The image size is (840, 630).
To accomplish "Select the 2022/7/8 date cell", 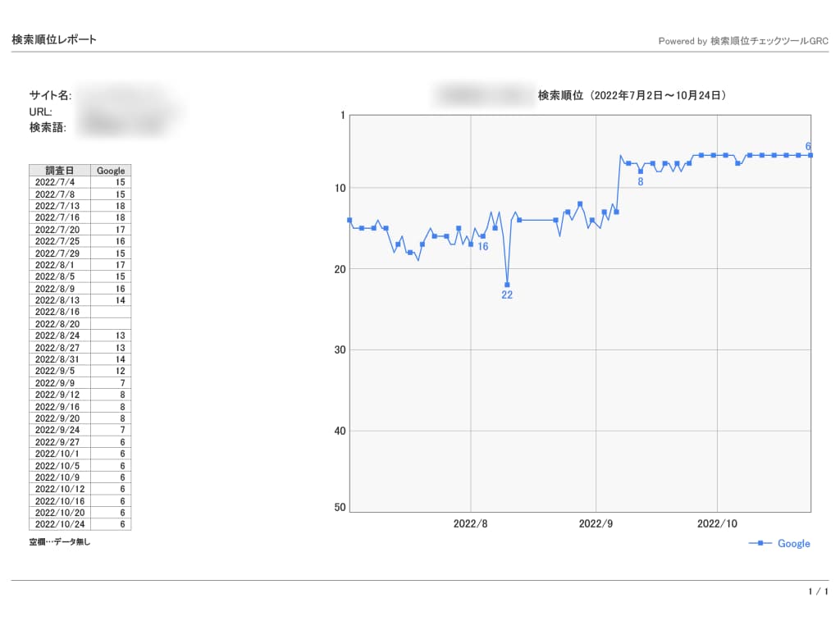I will click(59, 194).
